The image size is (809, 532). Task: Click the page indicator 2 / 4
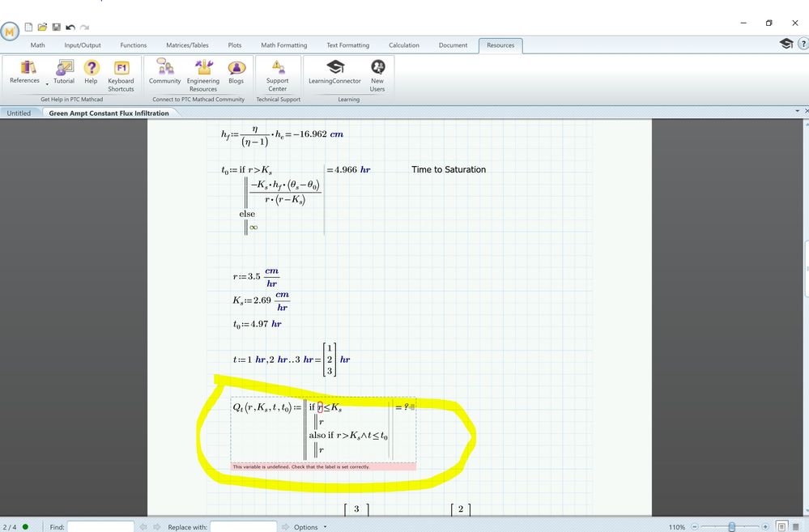click(9, 527)
